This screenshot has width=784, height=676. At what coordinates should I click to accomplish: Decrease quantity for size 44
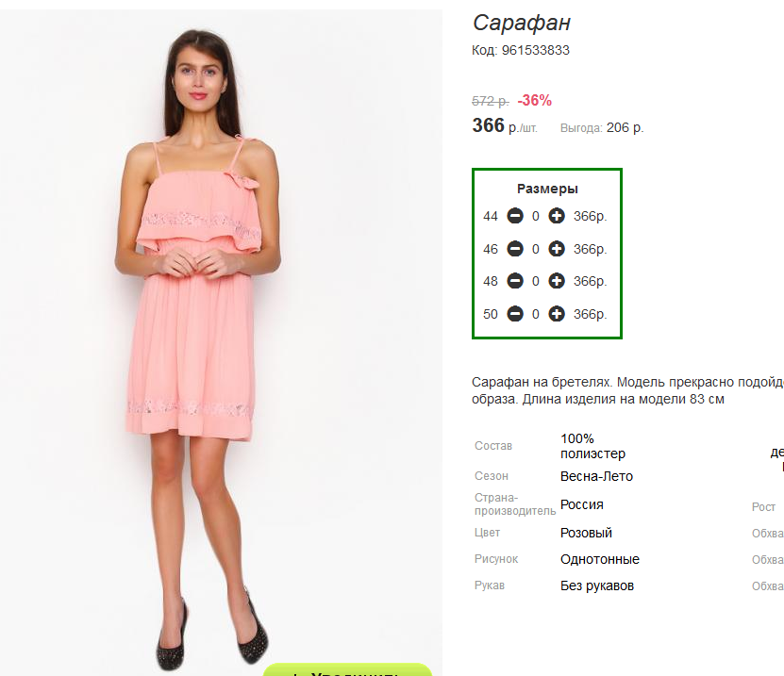(x=515, y=216)
